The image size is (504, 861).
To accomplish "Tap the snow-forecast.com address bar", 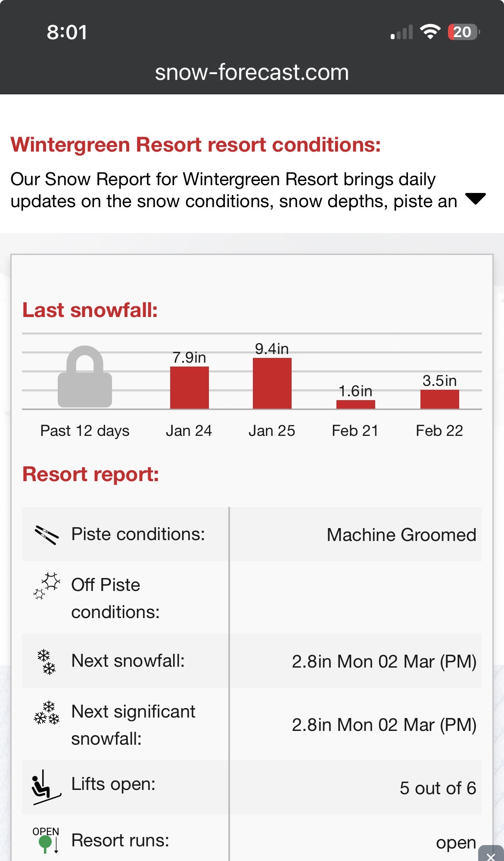I will point(252,72).
